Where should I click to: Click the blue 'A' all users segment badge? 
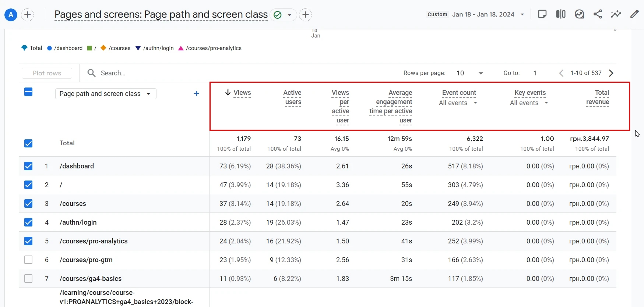(x=11, y=15)
